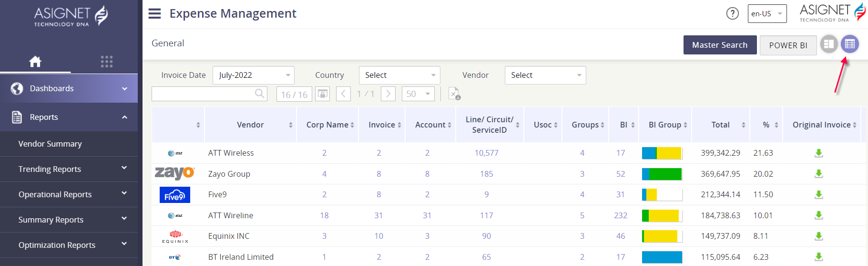Click Five9 vendor name cell
Viewport: 868px width, 266px height.
(x=217, y=194)
